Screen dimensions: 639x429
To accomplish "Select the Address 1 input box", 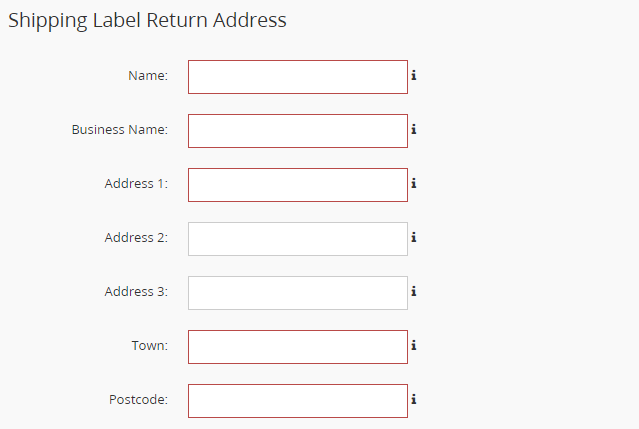I will pyautogui.click(x=298, y=185).
